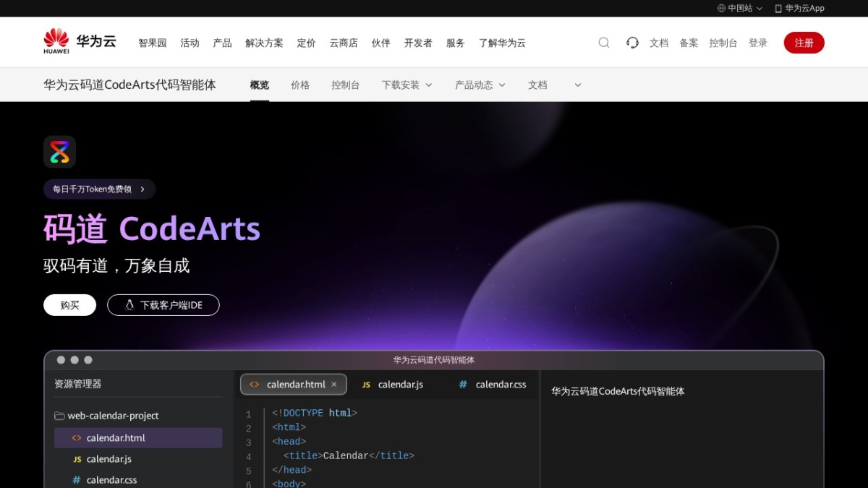Viewport: 868px width, 488px height.
Task: Open the 伙伴 menu
Action: pyautogui.click(x=380, y=43)
